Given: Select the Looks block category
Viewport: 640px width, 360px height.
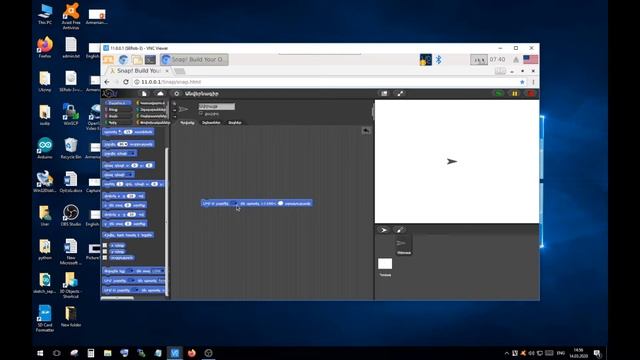Looking at the screenshot, I should (119, 109).
